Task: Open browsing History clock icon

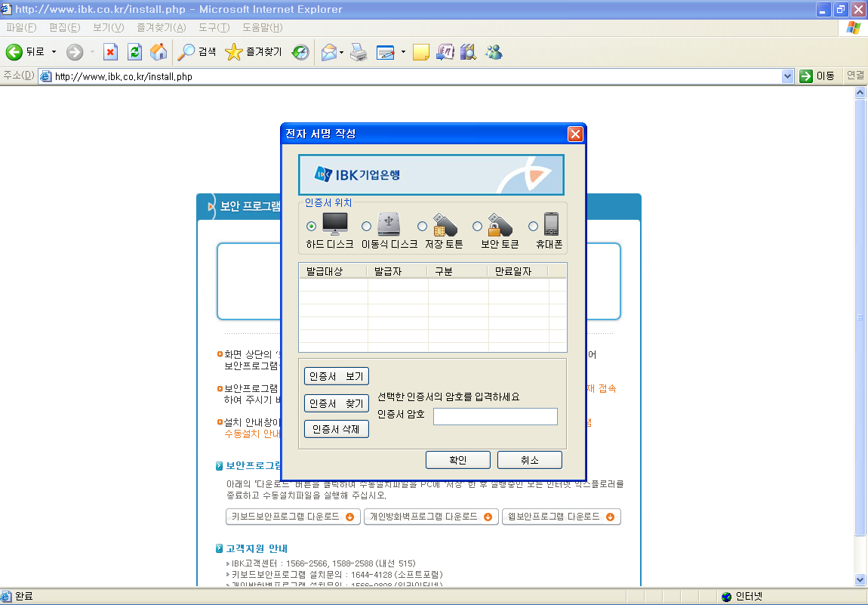Action: (x=300, y=52)
